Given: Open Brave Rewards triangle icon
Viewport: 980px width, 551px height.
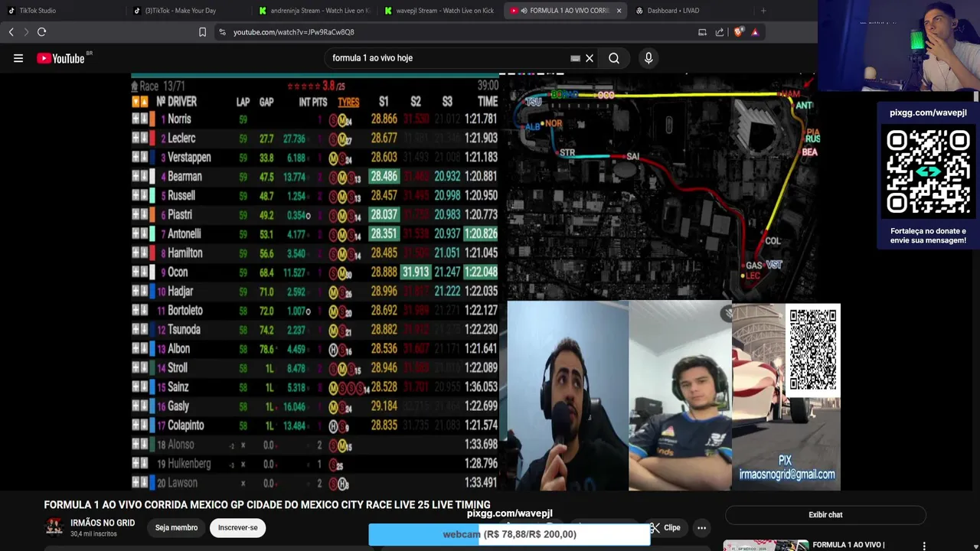Looking at the screenshot, I should tap(755, 32).
